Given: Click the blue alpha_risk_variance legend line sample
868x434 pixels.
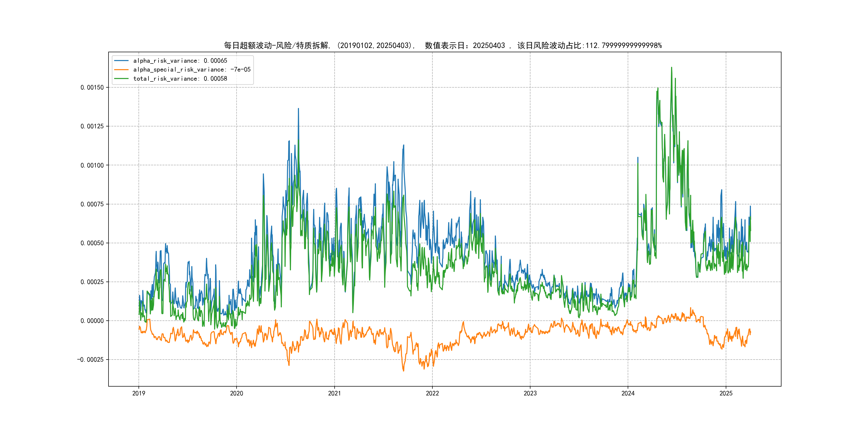Looking at the screenshot, I should pos(121,61).
